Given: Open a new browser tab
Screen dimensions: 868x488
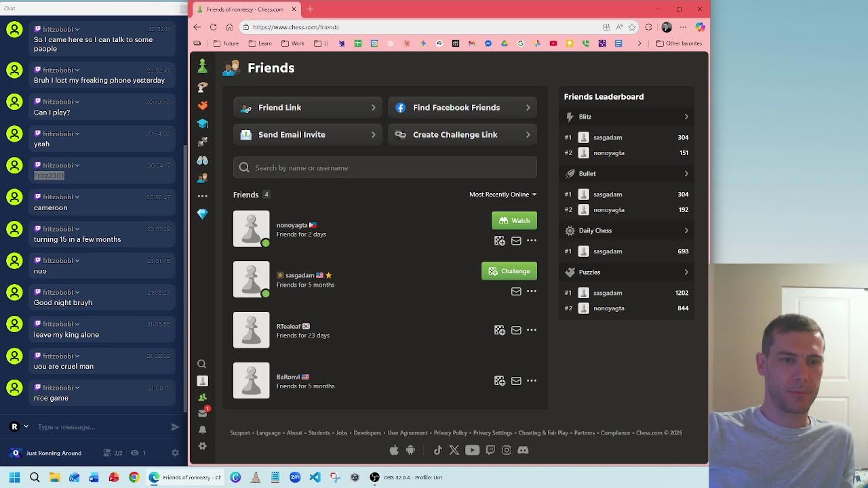Looking at the screenshot, I should (x=310, y=9).
